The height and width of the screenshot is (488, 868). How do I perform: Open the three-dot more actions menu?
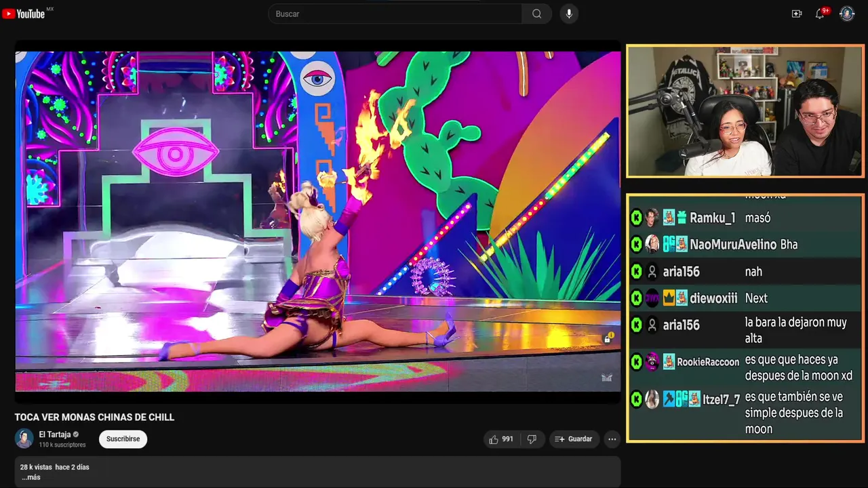click(612, 439)
